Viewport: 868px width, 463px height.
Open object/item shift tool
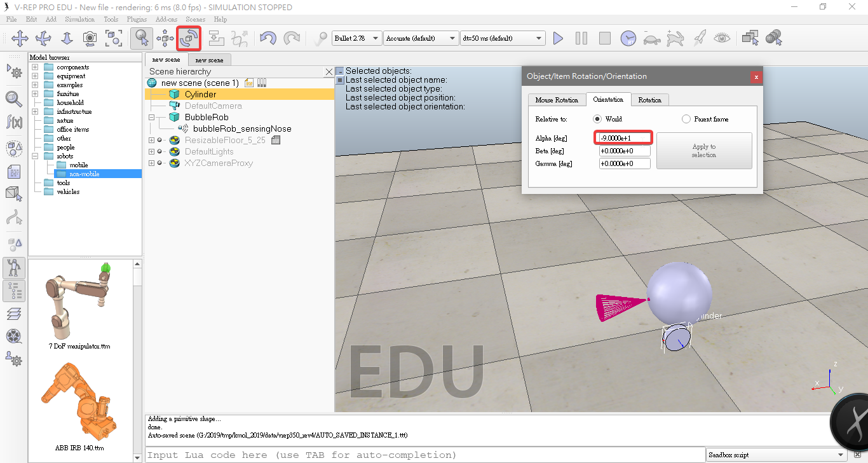pyautogui.click(x=165, y=38)
